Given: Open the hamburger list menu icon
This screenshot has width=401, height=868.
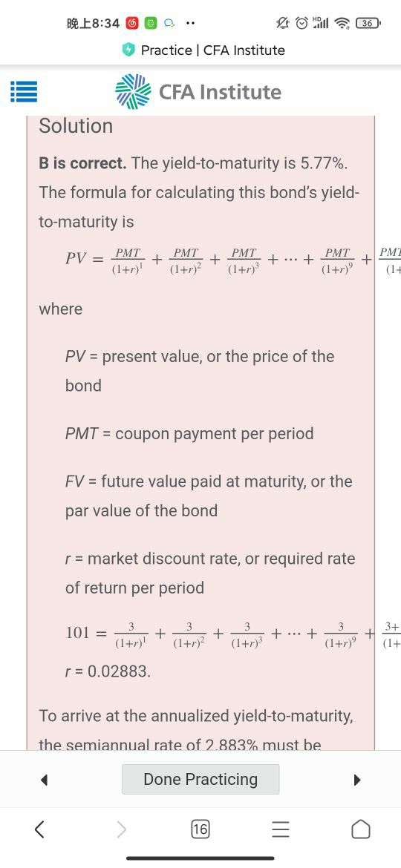Looking at the screenshot, I should tap(24, 92).
